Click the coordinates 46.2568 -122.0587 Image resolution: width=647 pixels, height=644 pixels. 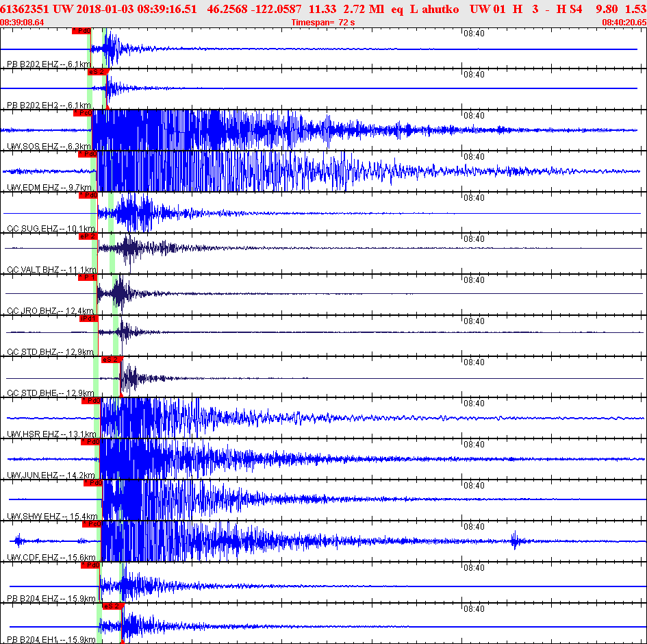254,9
